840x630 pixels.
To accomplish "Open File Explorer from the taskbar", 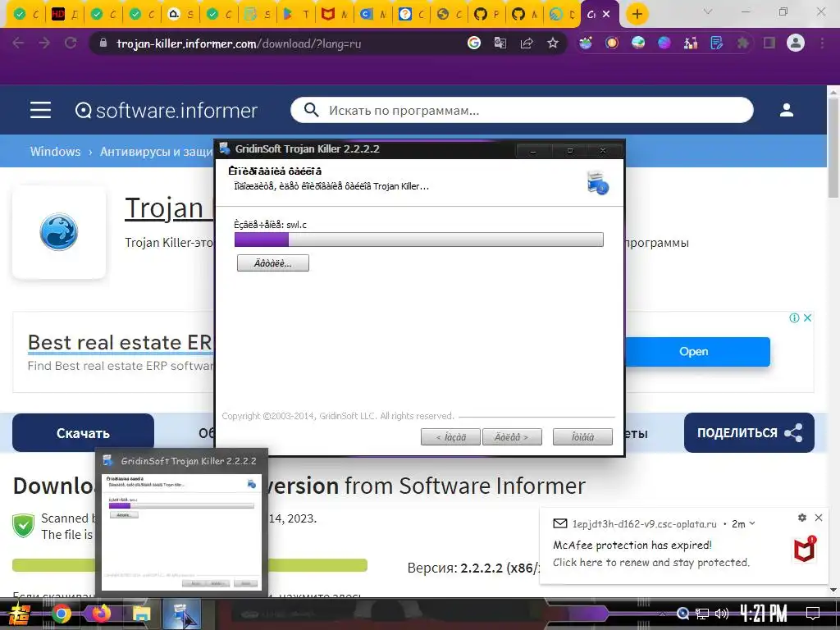I will 141,614.
